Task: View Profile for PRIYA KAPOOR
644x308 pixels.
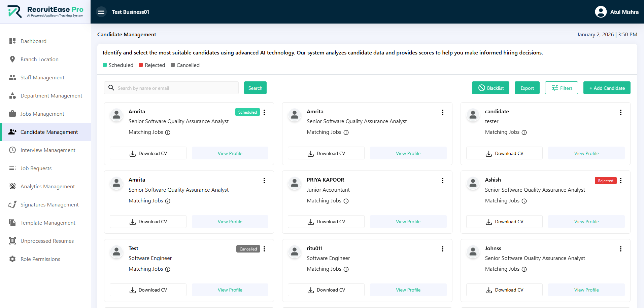Action: [x=408, y=222]
